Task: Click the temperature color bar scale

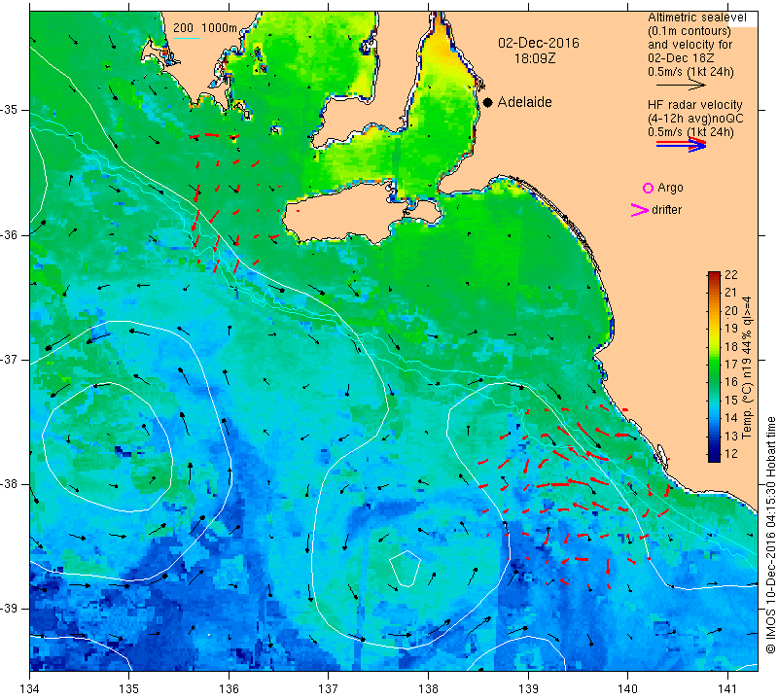Action: (714, 367)
